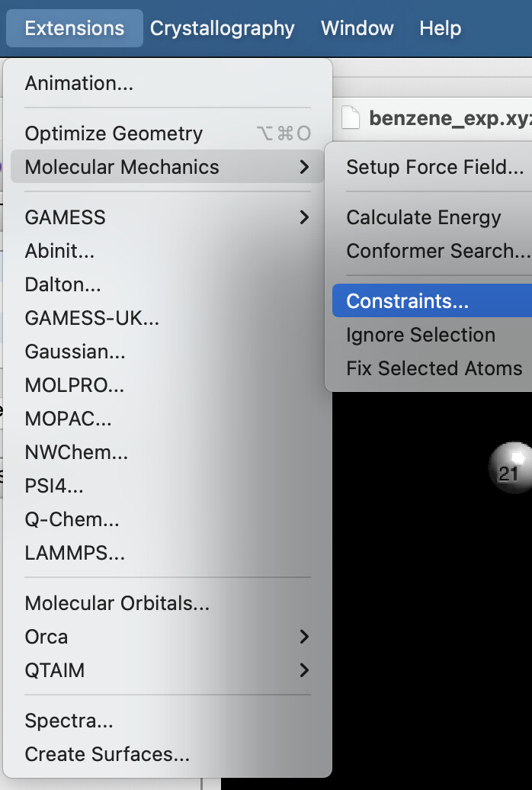Screen dimensions: 532x790
Task: Click the benzene_exp.xyz document file icon
Action: click(x=350, y=118)
